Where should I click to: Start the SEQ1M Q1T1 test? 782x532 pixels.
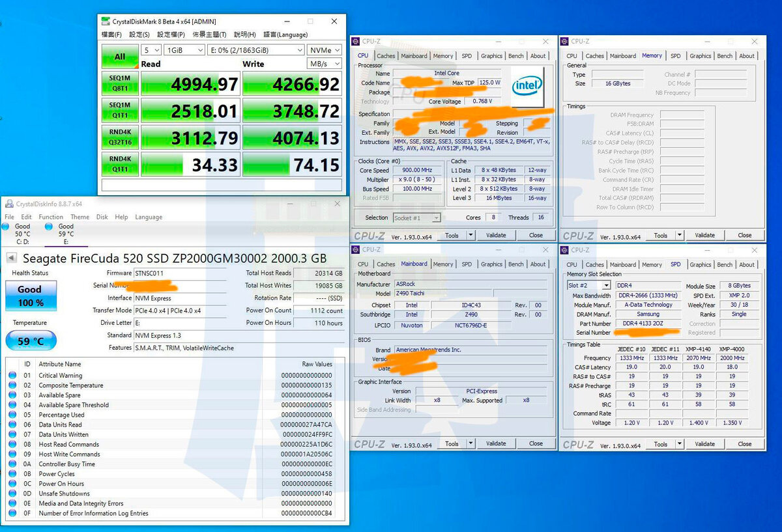click(x=120, y=110)
